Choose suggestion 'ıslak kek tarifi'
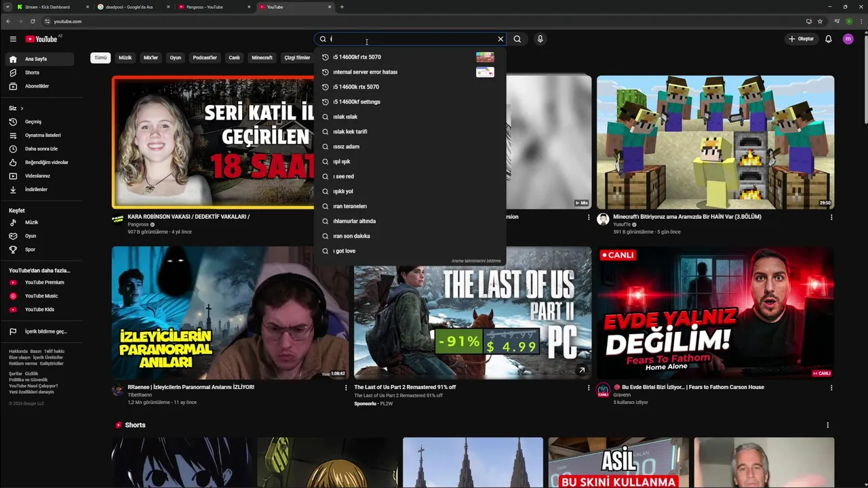Image resolution: width=868 pixels, height=488 pixels. (410, 131)
